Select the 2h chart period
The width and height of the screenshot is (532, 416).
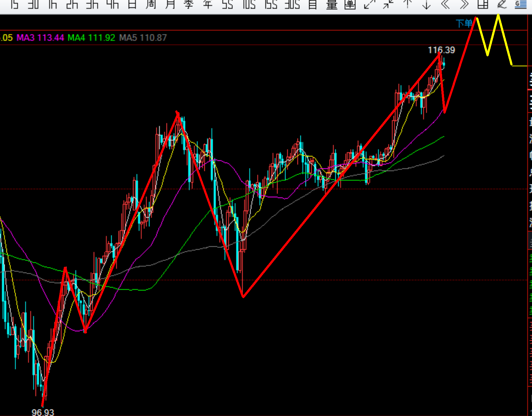click(x=72, y=5)
